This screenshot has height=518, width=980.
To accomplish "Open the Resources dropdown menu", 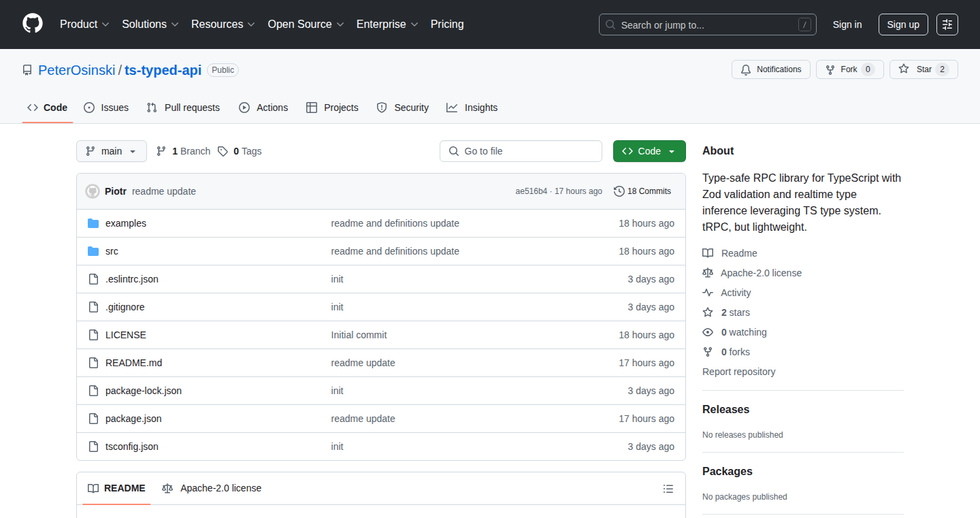I will (x=223, y=24).
